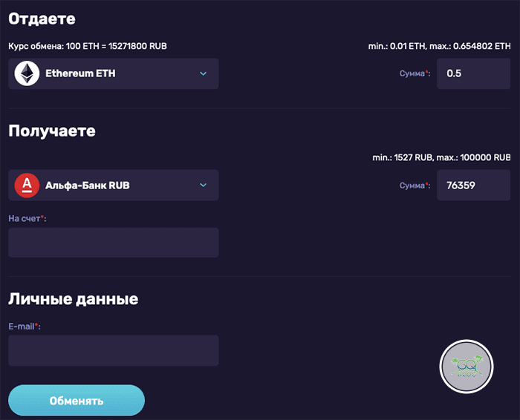Screen dimensions: 520x420
Task: Click the Обменять button
Action: [x=77, y=401]
